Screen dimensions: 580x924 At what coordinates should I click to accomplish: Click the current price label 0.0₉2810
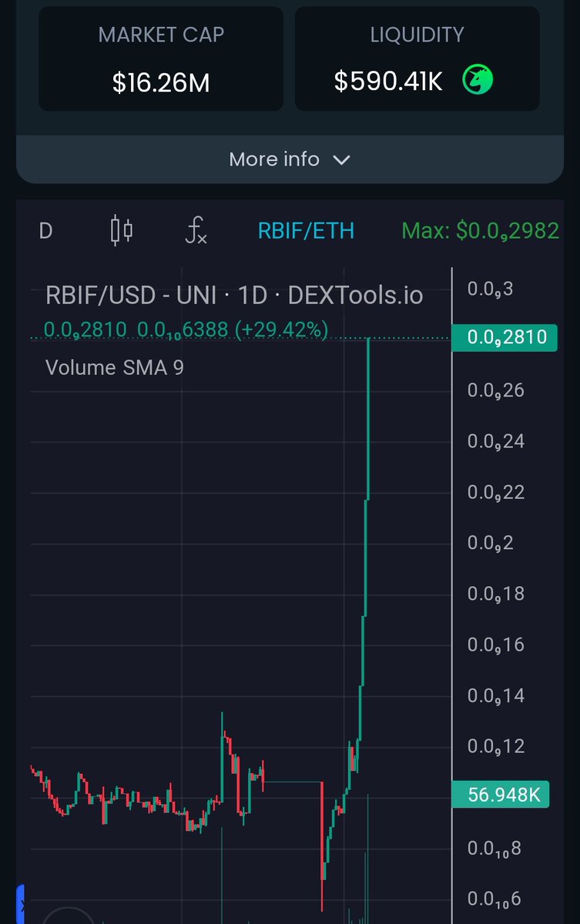tap(505, 337)
